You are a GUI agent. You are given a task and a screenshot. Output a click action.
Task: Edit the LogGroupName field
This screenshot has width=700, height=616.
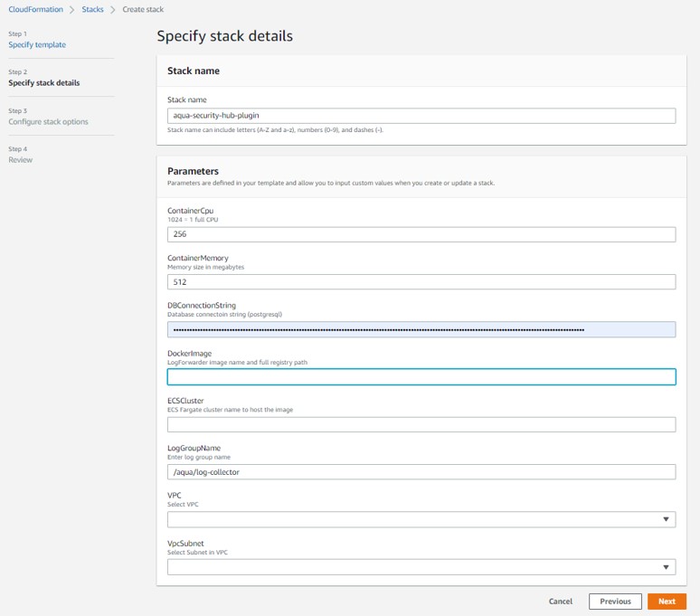click(421, 471)
